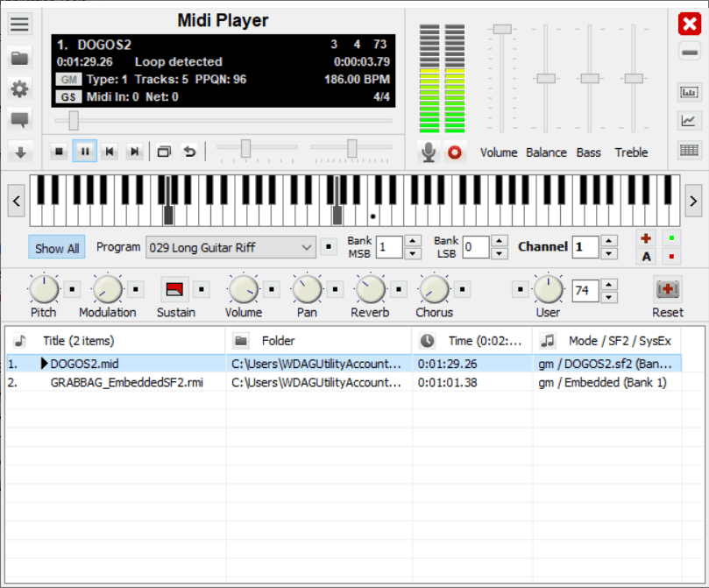709x588 pixels.
Task: Click the bold A icon near Channel
Action: (x=646, y=257)
